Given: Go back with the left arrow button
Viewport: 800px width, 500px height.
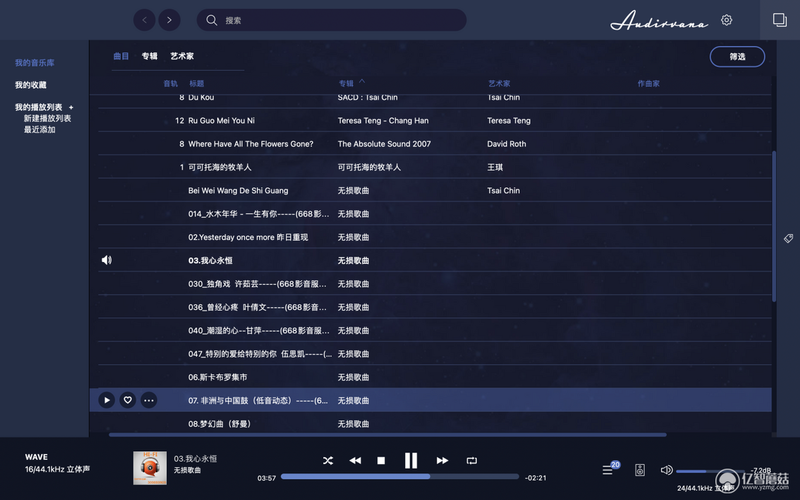Looking at the screenshot, I should 144,20.
